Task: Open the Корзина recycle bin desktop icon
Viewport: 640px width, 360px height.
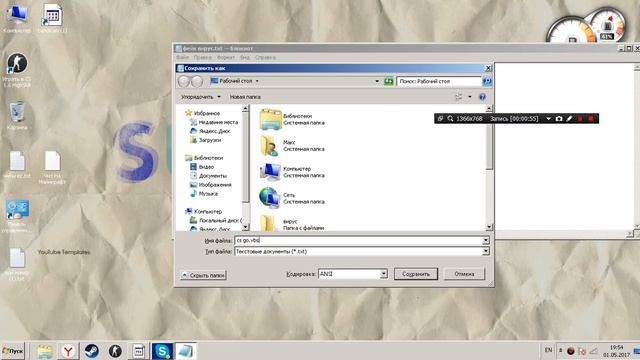Action: 17,116
